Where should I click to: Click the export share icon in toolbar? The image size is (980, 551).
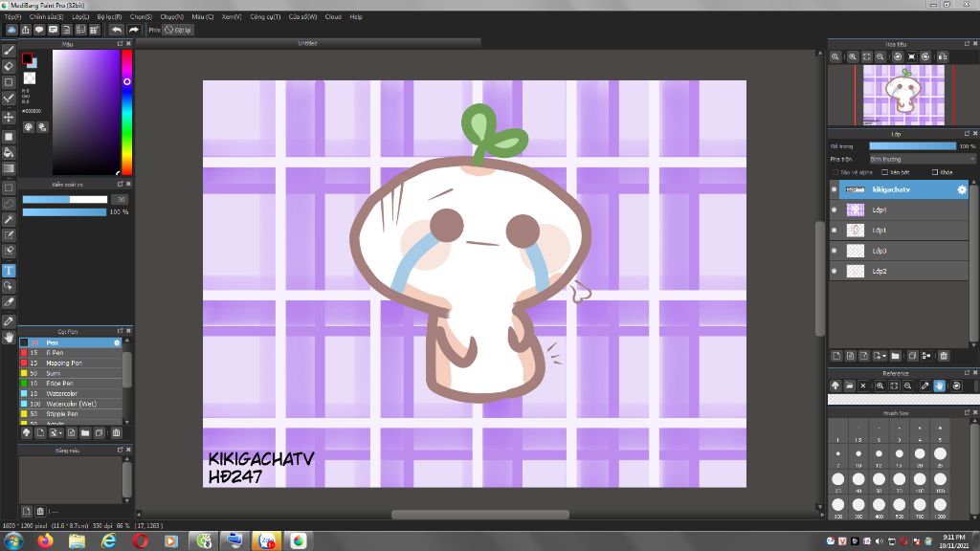(26, 30)
